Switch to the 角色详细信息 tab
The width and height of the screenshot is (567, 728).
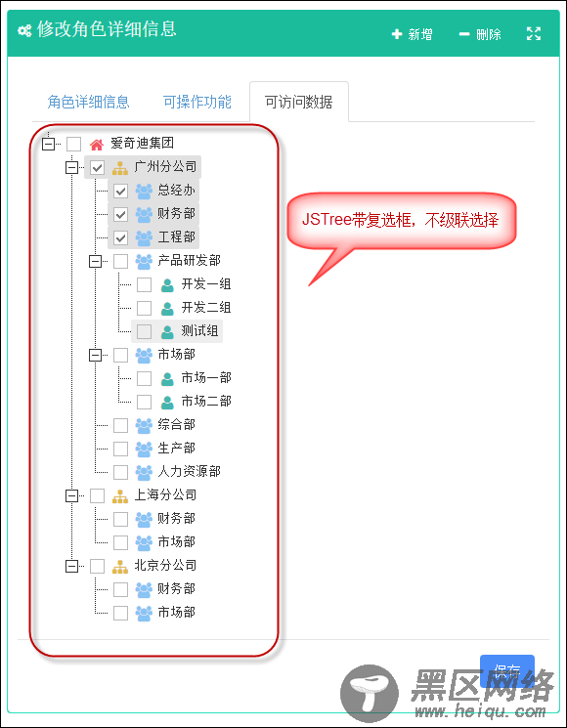(x=88, y=102)
